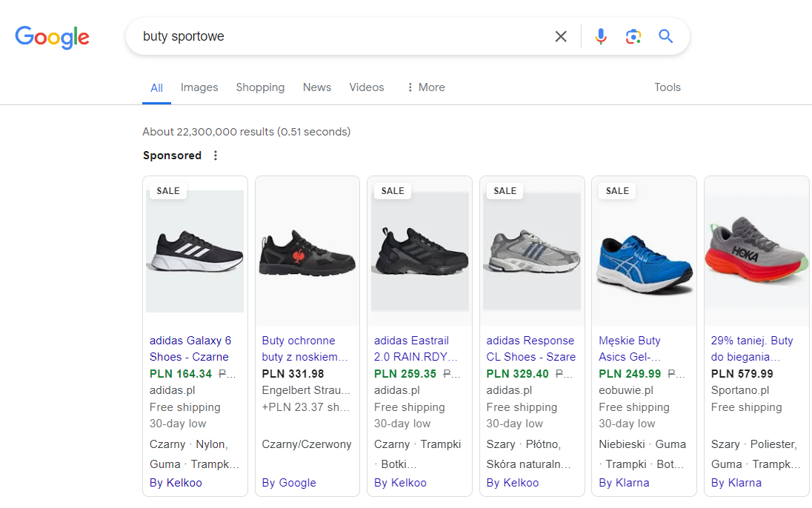Viewport: 812px width, 508px height.
Task: Open the News tab
Action: 317,87
